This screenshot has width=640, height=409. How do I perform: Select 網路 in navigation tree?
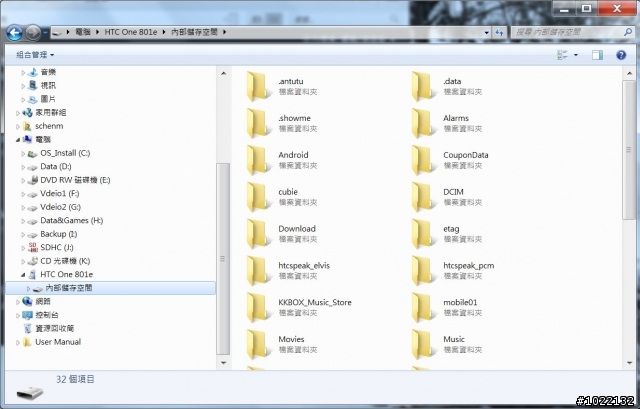click(x=43, y=301)
